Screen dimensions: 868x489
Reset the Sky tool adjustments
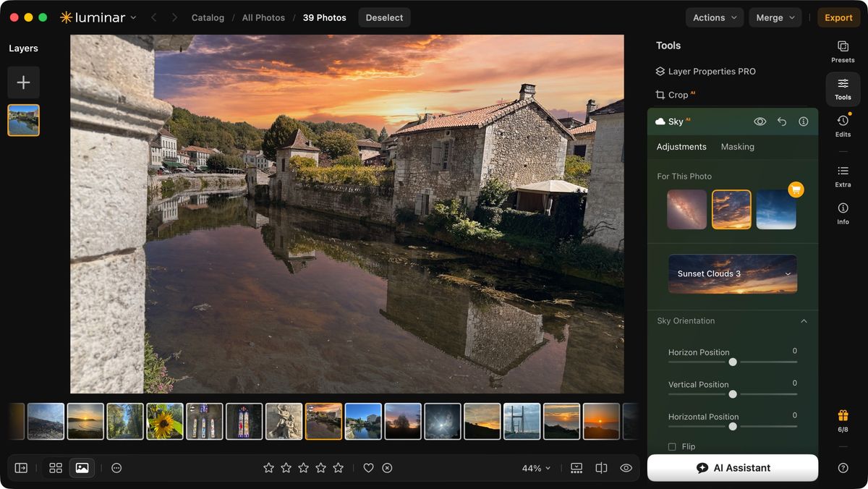pos(782,122)
